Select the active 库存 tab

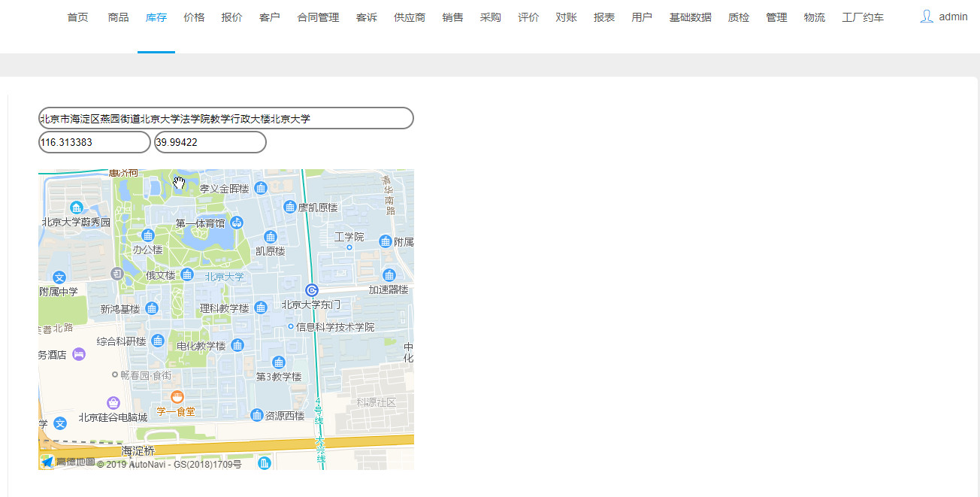click(156, 17)
